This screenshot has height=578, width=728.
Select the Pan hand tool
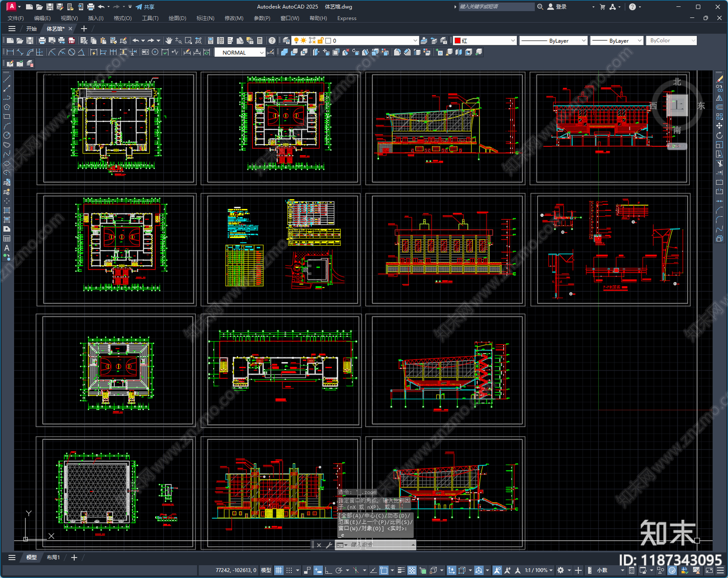tap(169, 41)
